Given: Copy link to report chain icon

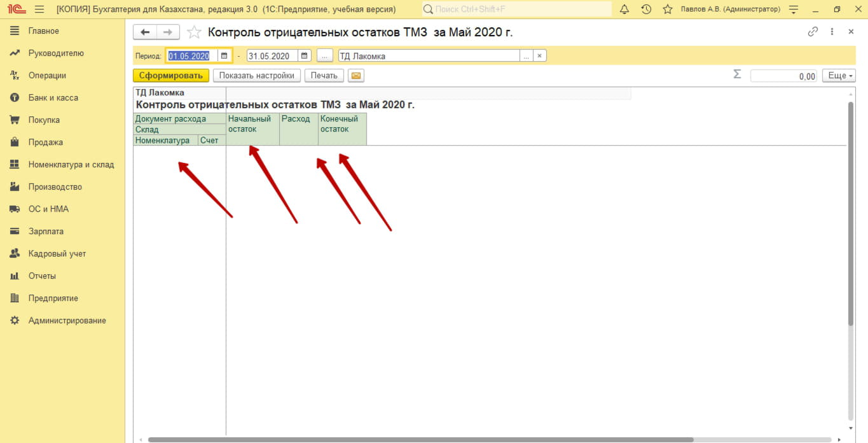Looking at the screenshot, I should 812,32.
